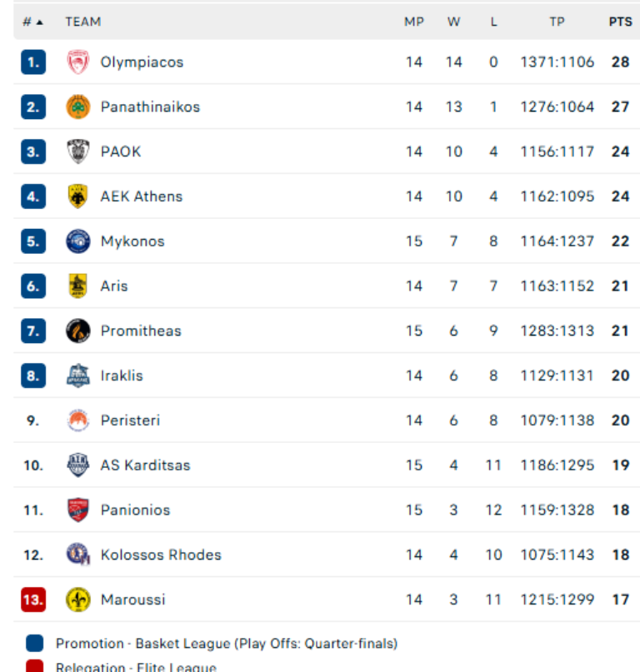Sort standings by PTS column header
The width and height of the screenshot is (640, 672).
click(620, 22)
